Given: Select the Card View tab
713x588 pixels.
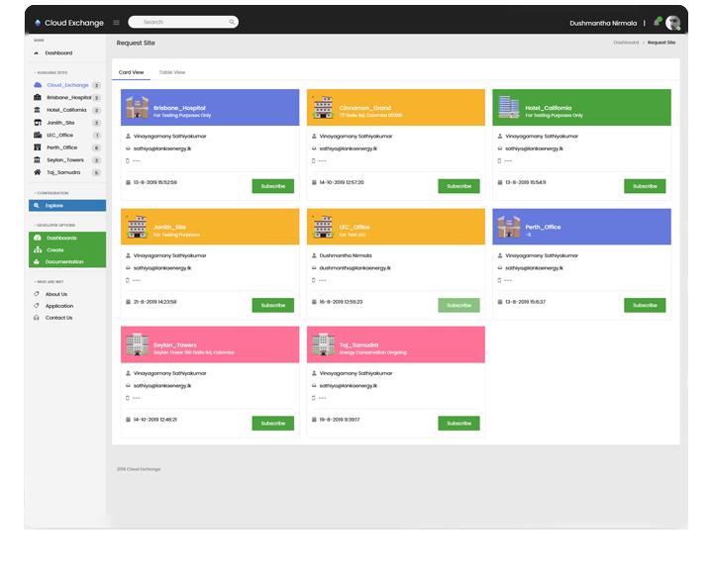Looking at the screenshot, I should coord(131,72).
